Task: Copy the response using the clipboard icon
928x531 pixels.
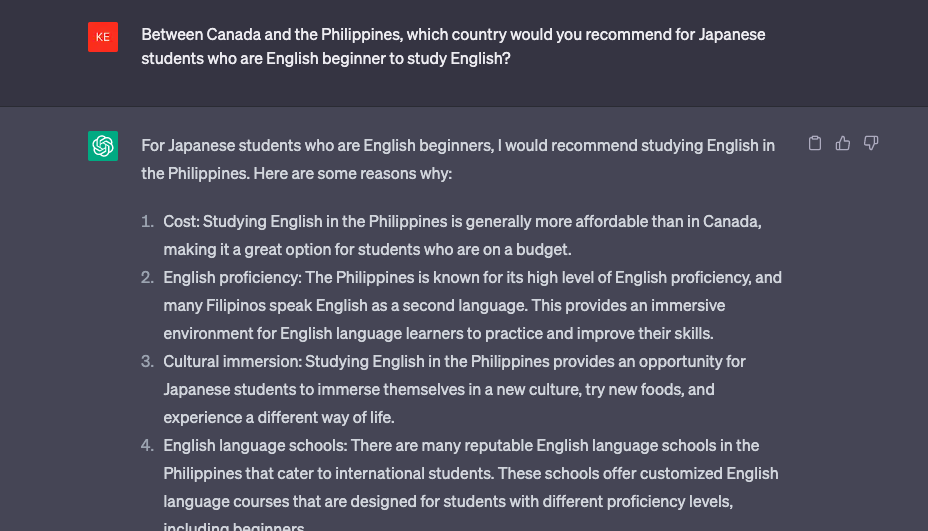Action: pos(814,143)
